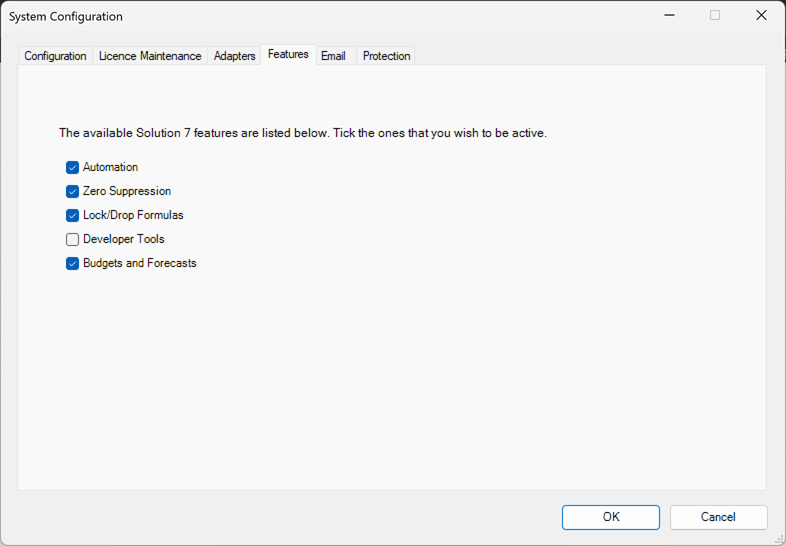Switch to the Configuration tab
Image resolution: width=786 pixels, height=546 pixels.
(x=55, y=56)
